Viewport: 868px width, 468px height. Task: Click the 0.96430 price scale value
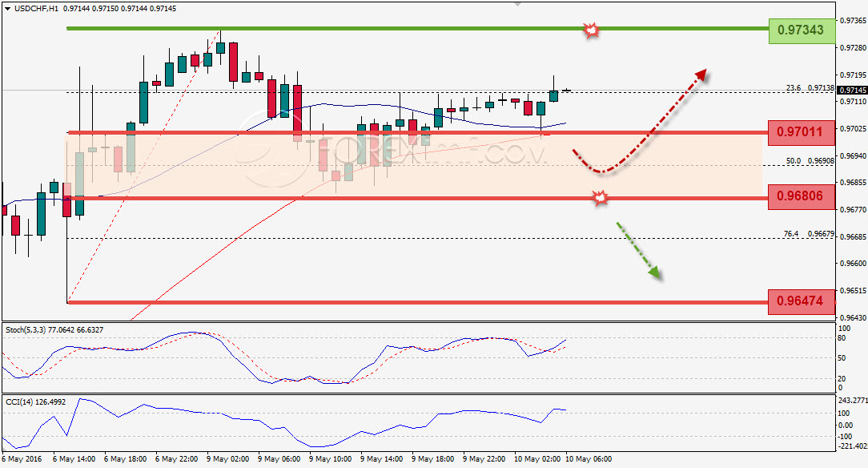[853, 317]
